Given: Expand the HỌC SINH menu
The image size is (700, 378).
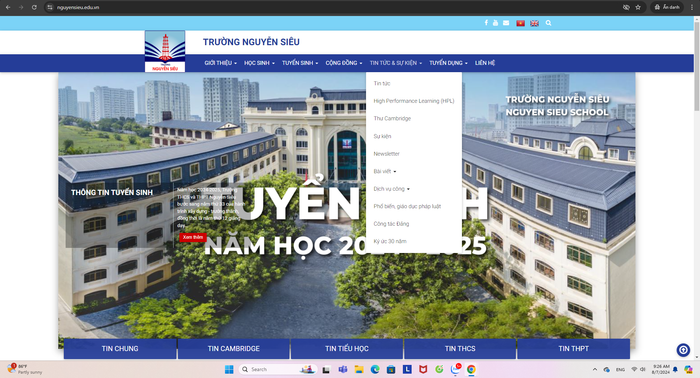Looking at the screenshot, I should [x=259, y=63].
